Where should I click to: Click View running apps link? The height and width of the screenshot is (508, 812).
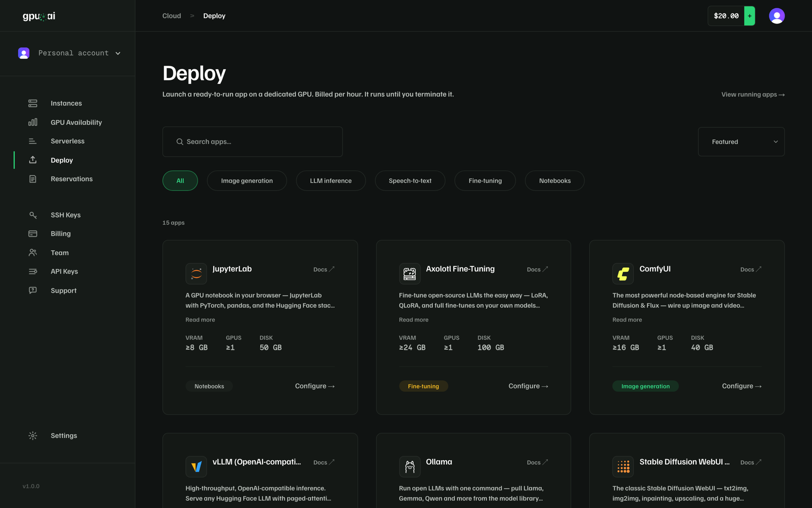753,94
